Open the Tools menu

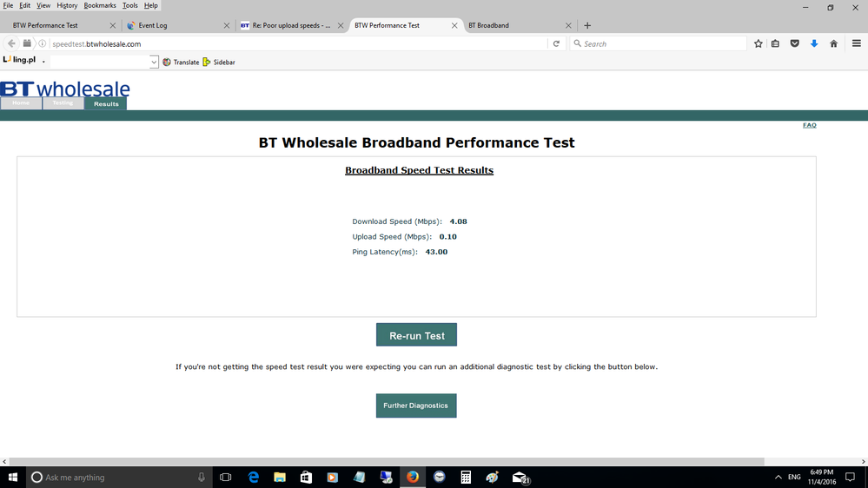coord(130,5)
